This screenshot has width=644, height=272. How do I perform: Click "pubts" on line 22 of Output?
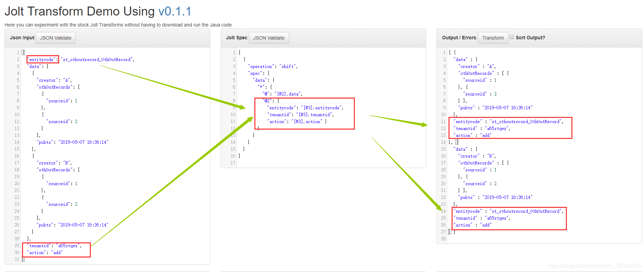(x=495, y=198)
